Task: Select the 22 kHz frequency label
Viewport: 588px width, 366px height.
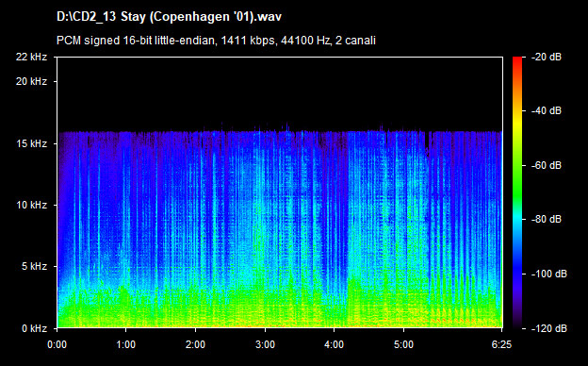Action: pyautogui.click(x=31, y=57)
